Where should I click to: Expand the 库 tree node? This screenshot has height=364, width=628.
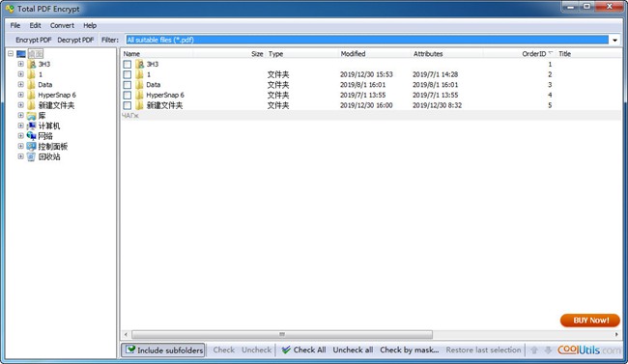[x=21, y=116]
